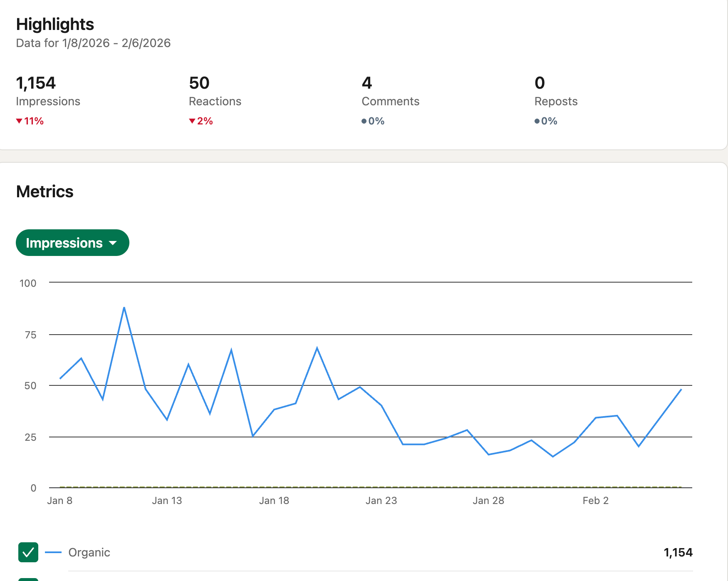
Task: Click the date range text under Highlights
Action: tap(93, 43)
